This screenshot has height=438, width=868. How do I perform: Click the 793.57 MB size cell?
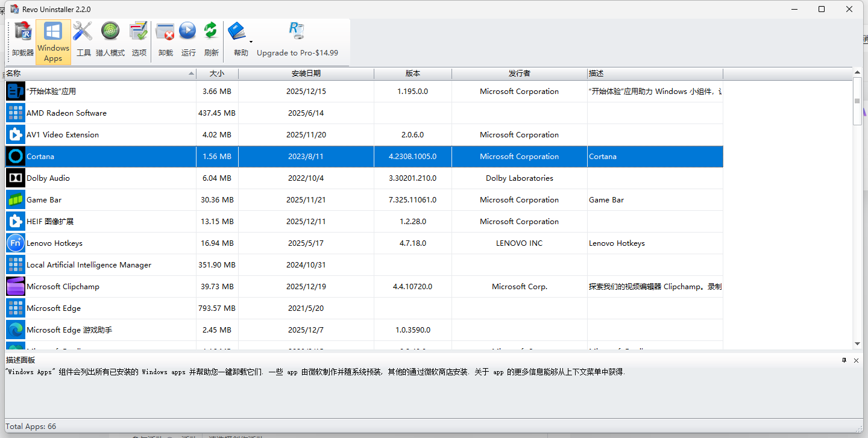pos(217,308)
